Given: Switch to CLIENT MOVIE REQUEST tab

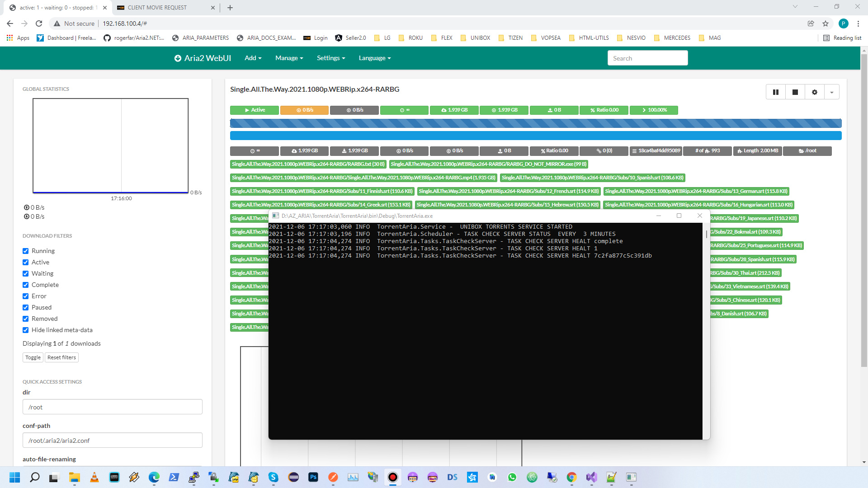Looking at the screenshot, I should coord(157,8).
